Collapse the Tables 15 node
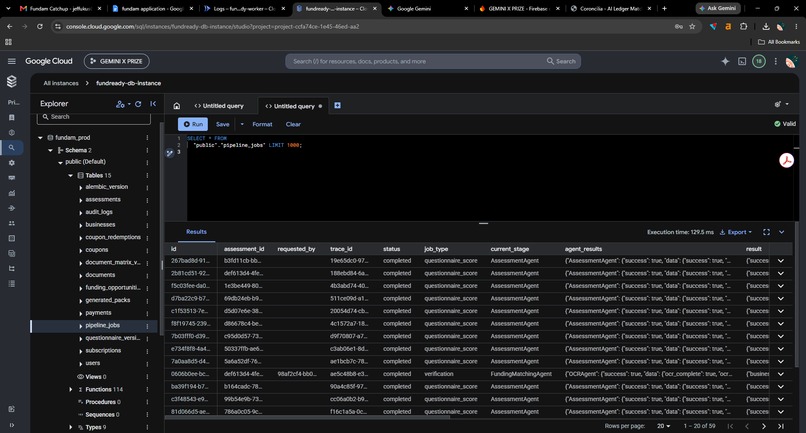This screenshot has width=806, height=433. (x=70, y=175)
